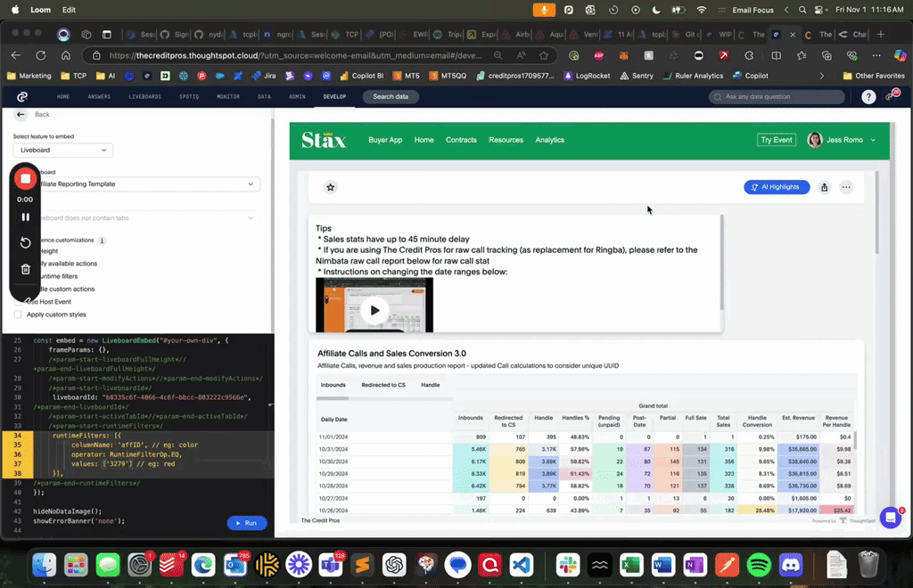Favorite the liveboard with star icon
The image size is (913, 588).
point(331,188)
